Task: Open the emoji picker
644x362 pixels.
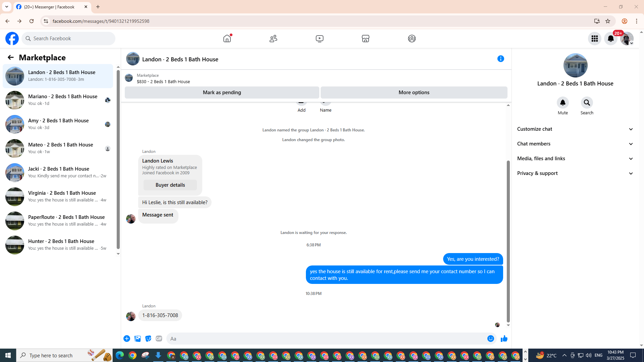Action: point(491,339)
